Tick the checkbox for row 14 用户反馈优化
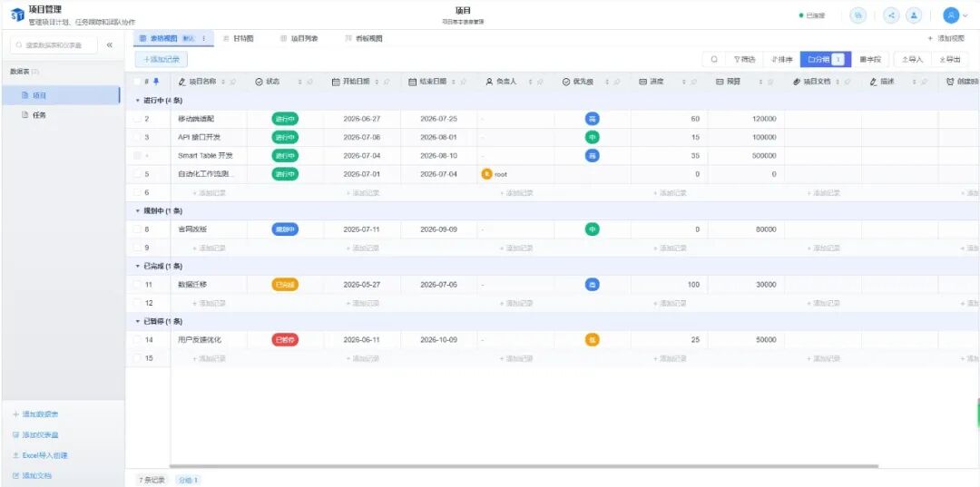Screen dimensions: 980x487 coord(137,340)
